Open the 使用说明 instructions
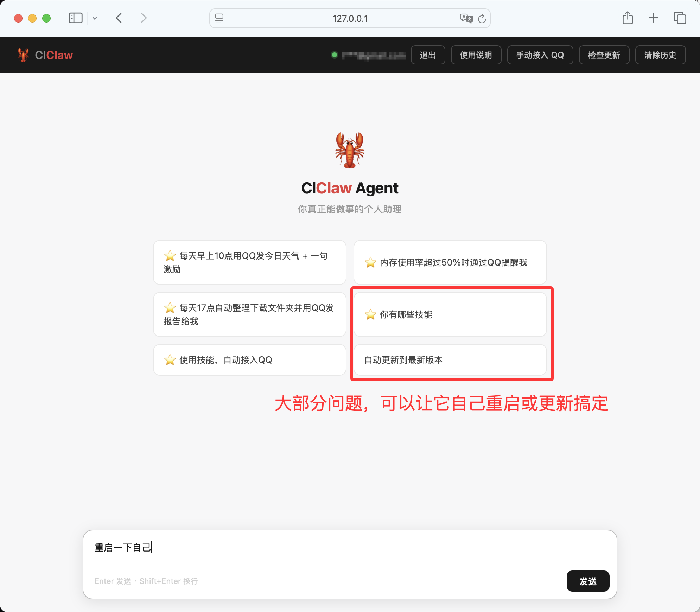700x612 pixels. pos(476,55)
